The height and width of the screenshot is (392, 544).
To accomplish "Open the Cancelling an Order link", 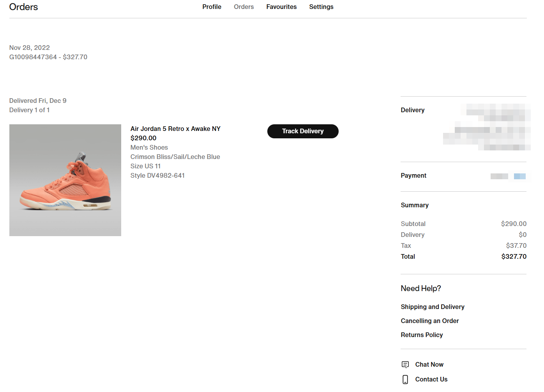I will pyautogui.click(x=430, y=321).
